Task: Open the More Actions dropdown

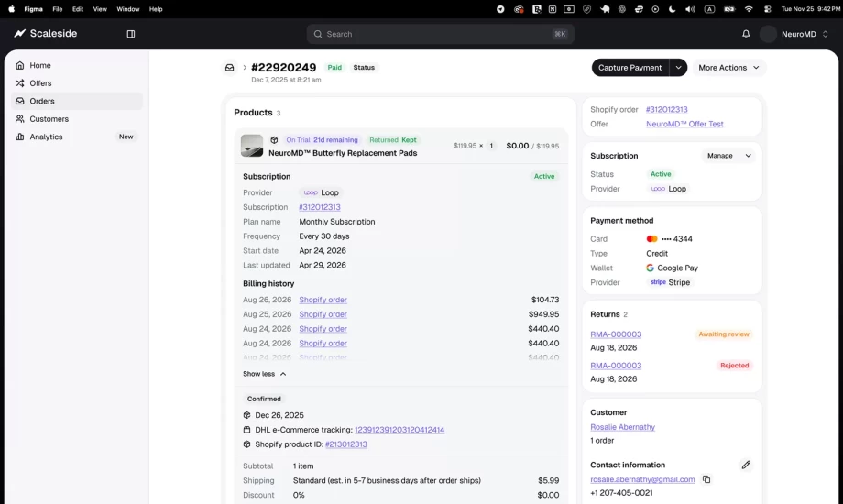Action: pyautogui.click(x=728, y=68)
